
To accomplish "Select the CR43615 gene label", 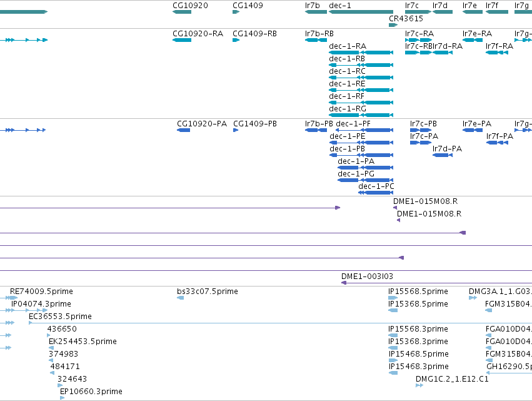I will [406, 19].
